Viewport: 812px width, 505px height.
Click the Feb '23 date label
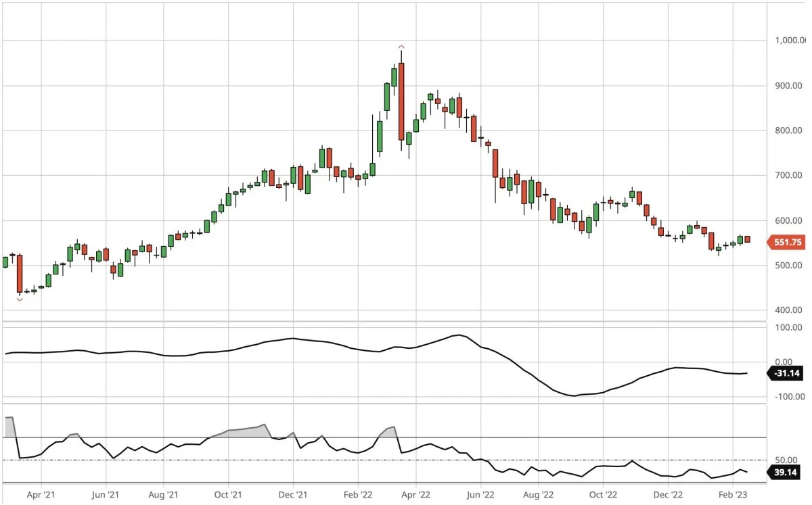click(734, 495)
